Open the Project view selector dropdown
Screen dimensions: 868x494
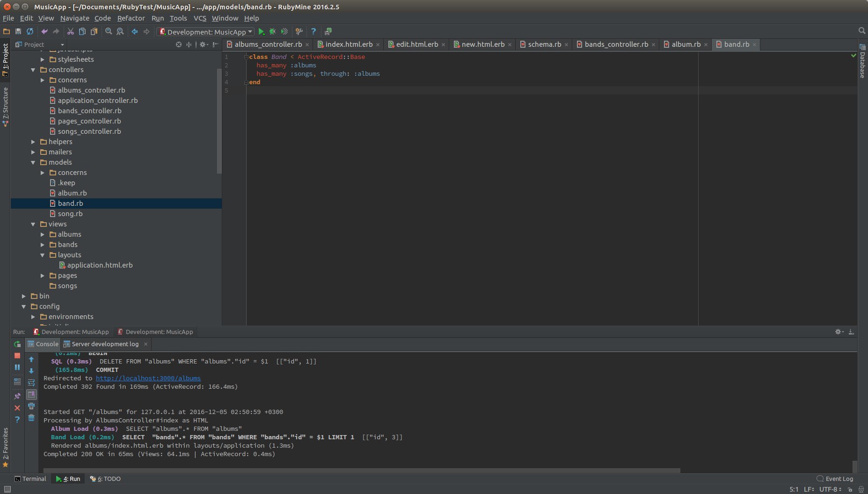40,44
